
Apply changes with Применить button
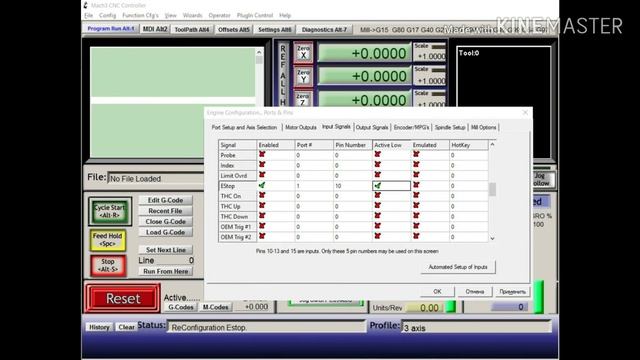[512, 291]
